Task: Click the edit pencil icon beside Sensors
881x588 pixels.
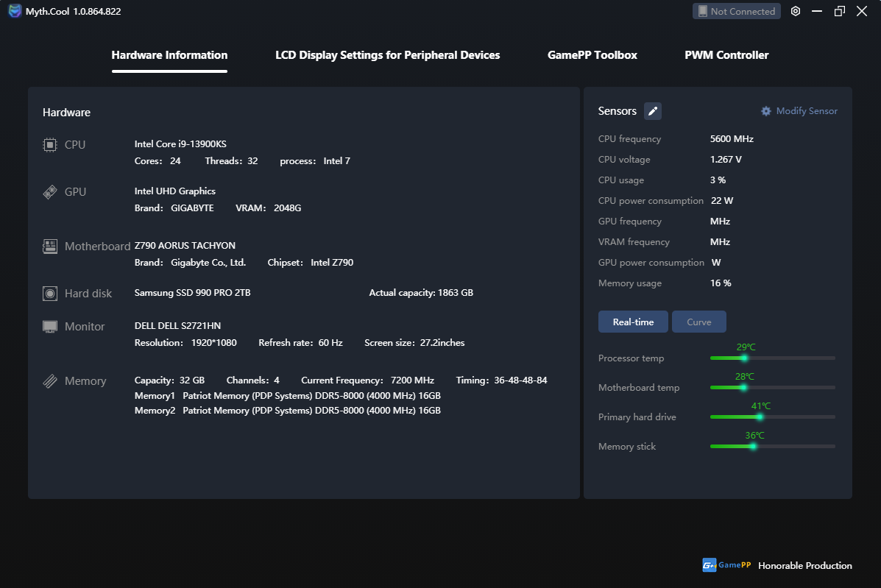Action: [x=652, y=111]
